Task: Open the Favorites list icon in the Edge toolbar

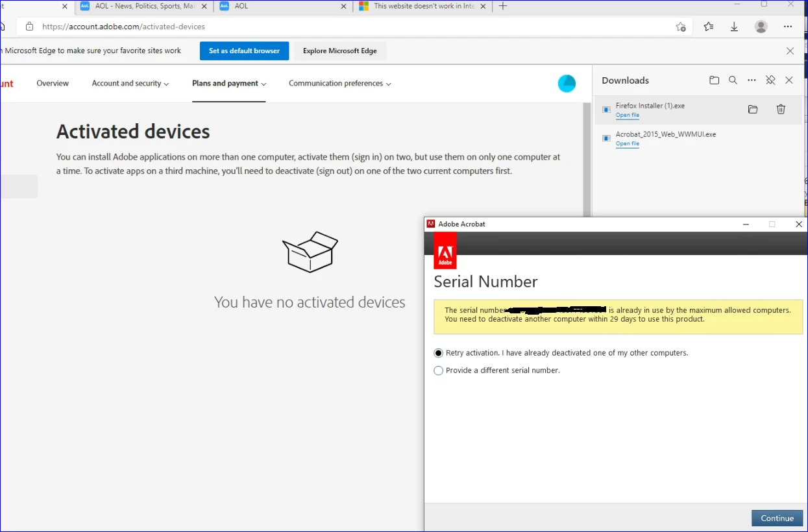Action: click(x=708, y=27)
